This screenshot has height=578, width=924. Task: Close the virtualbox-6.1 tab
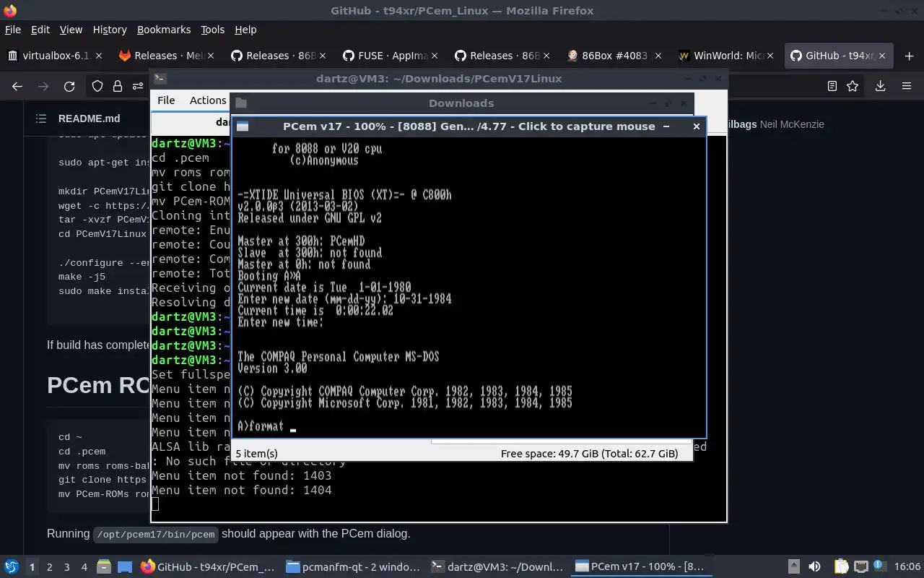point(99,56)
